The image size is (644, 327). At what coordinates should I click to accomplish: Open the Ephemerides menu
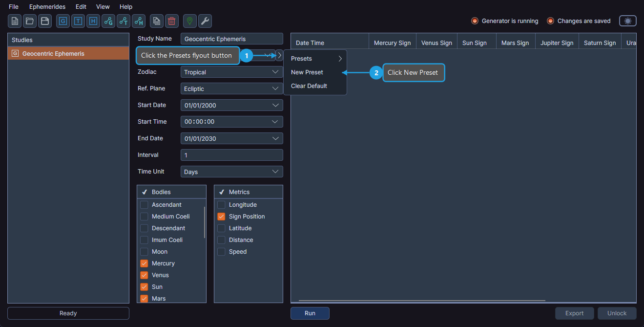pyautogui.click(x=47, y=6)
